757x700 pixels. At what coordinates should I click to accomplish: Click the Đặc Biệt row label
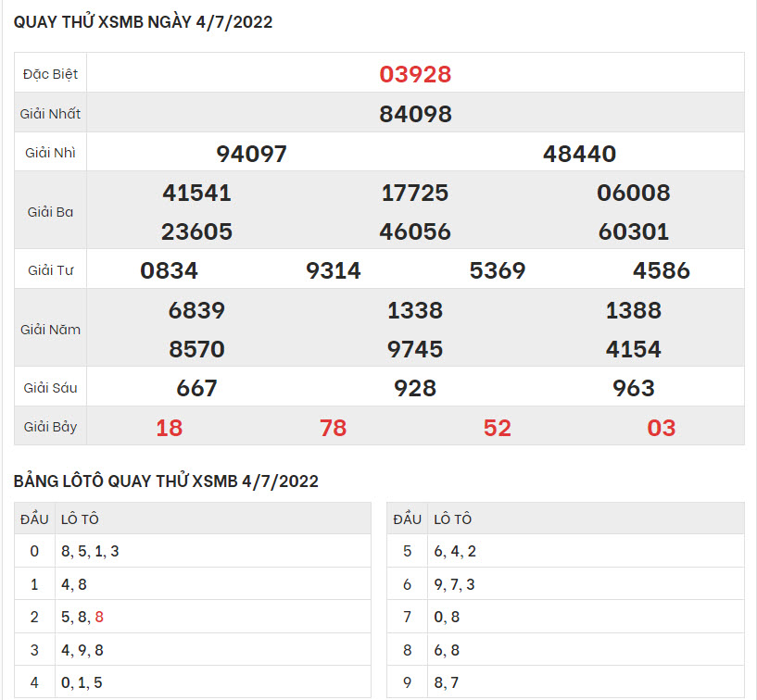coord(51,74)
